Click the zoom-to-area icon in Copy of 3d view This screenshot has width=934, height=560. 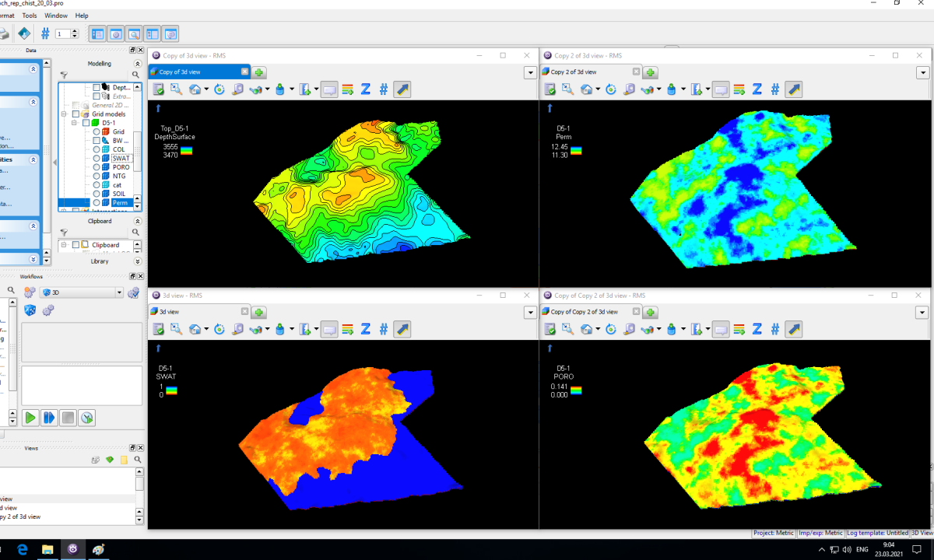point(177,89)
